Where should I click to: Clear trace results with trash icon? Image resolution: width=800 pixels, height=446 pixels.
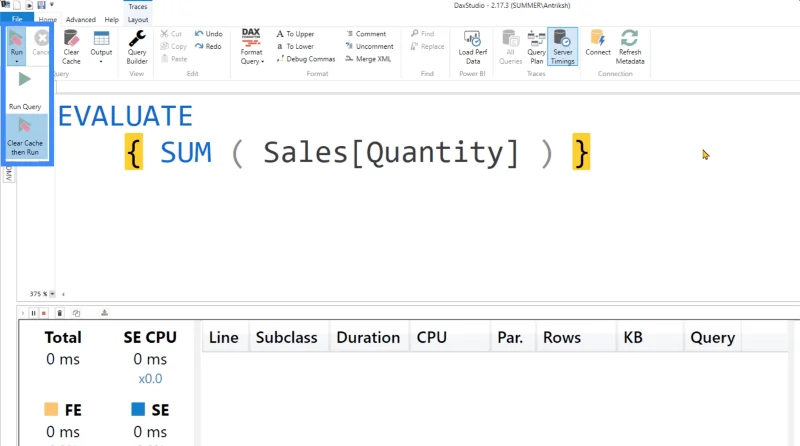[60, 313]
